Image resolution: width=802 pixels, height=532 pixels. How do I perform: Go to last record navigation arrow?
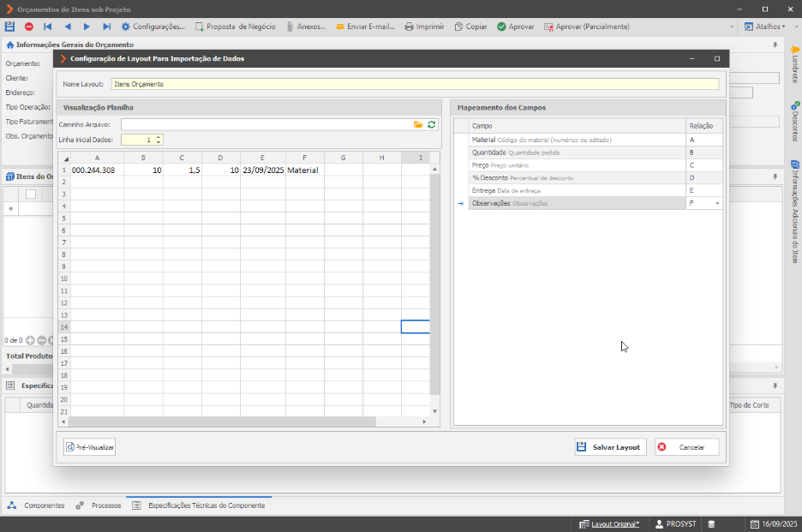point(106,27)
